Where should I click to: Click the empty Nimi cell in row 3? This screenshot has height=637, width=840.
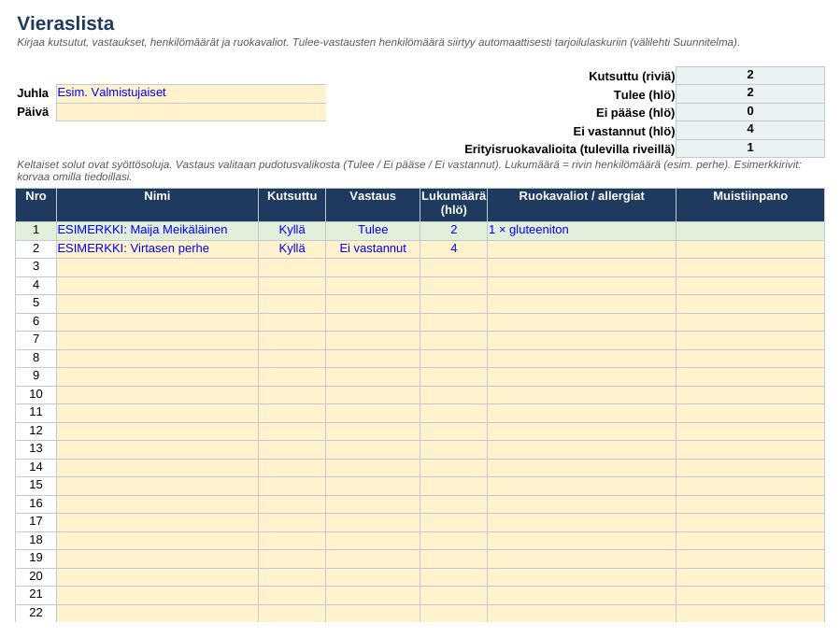coord(157,267)
